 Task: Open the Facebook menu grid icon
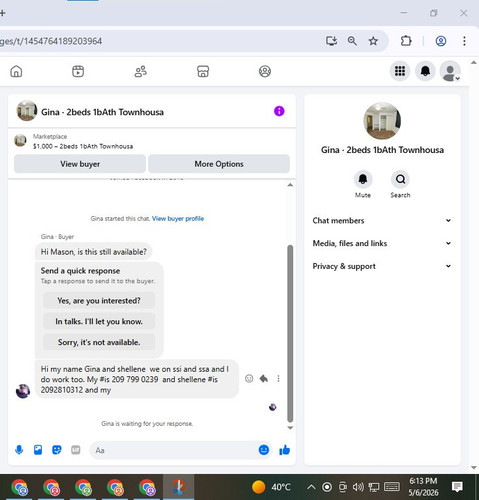[x=400, y=71]
